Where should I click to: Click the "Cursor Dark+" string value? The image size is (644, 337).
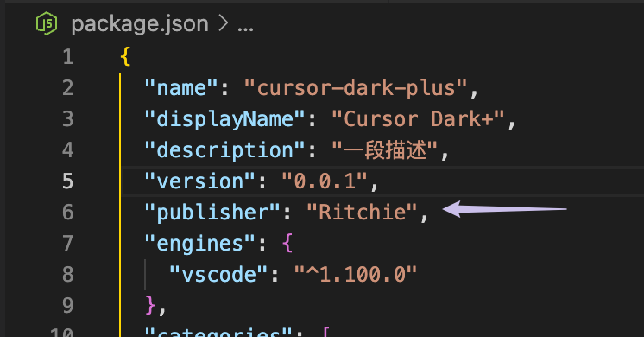pyautogui.click(x=418, y=119)
